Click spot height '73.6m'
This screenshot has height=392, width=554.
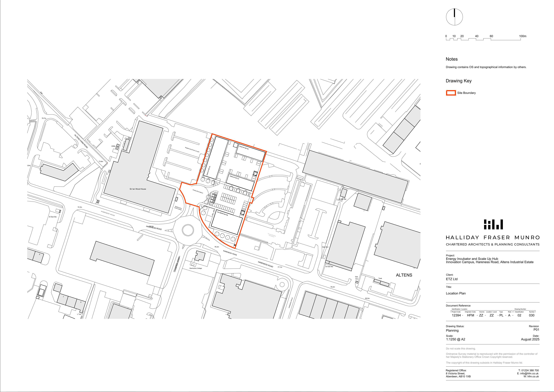point(101,161)
